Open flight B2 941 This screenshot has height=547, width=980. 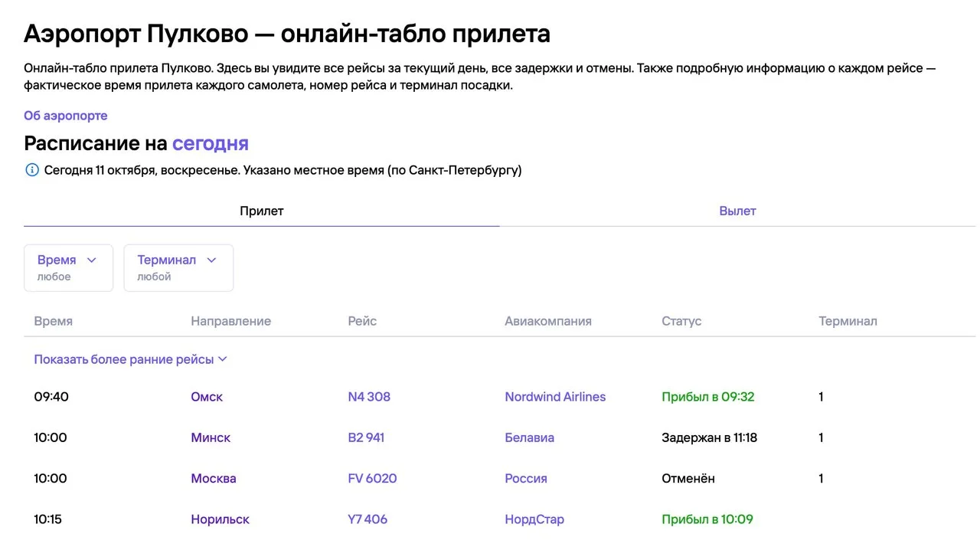(x=366, y=437)
